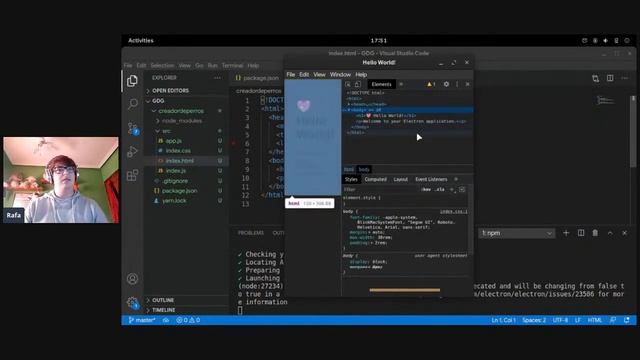640x360 pixels.
Task: Toggle the :hov element state panel
Action: tap(426, 189)
